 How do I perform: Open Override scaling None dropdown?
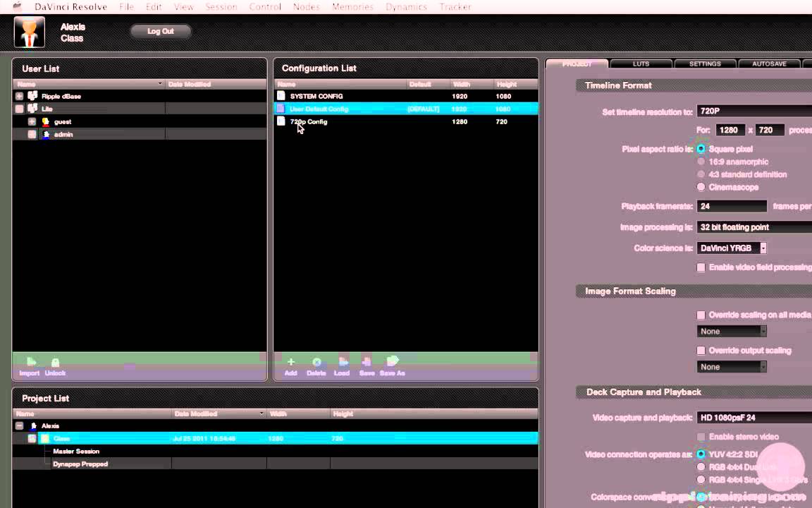732,331
